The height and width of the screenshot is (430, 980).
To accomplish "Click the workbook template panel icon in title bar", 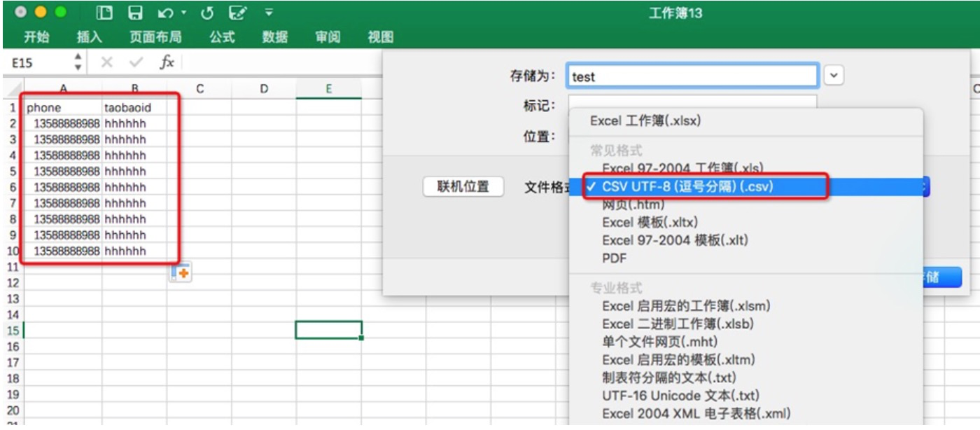I will (104, 13).
